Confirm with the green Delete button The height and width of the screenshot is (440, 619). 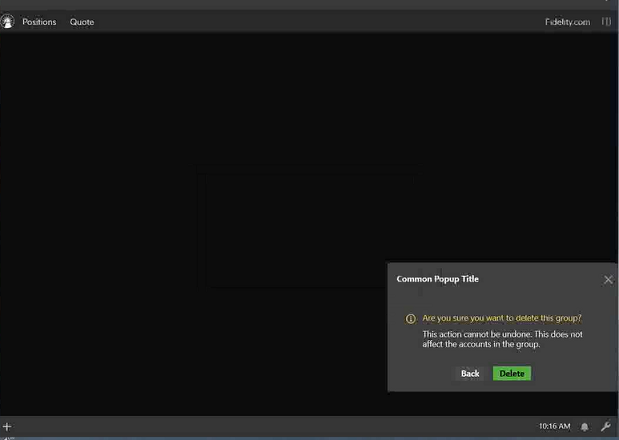[x=511, y=374]
